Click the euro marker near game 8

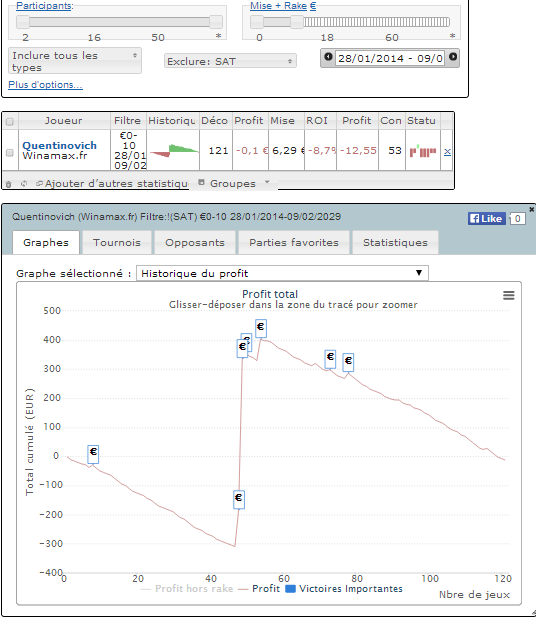[x=93, y=454]
